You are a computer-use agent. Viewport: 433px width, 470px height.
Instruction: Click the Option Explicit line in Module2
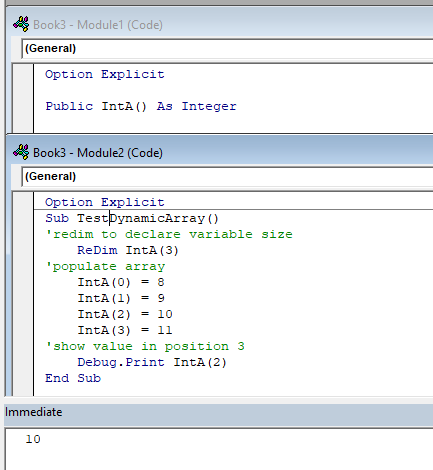click(105, 202)
